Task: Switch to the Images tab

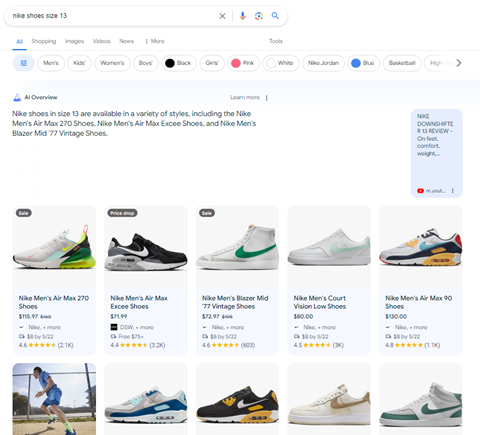Action: click(74, 41)
